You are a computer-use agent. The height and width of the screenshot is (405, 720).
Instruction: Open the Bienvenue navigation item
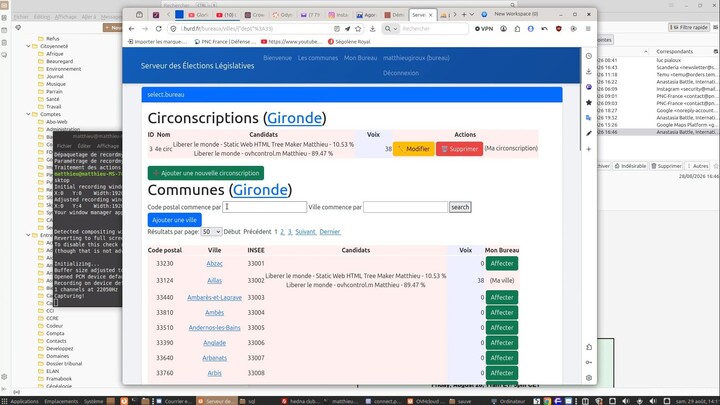click(277, 58)
